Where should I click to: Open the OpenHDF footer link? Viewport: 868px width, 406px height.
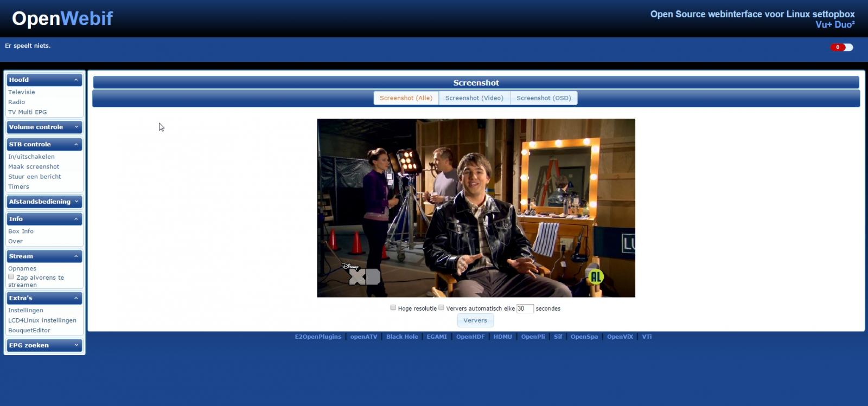(x=470, y=337)
